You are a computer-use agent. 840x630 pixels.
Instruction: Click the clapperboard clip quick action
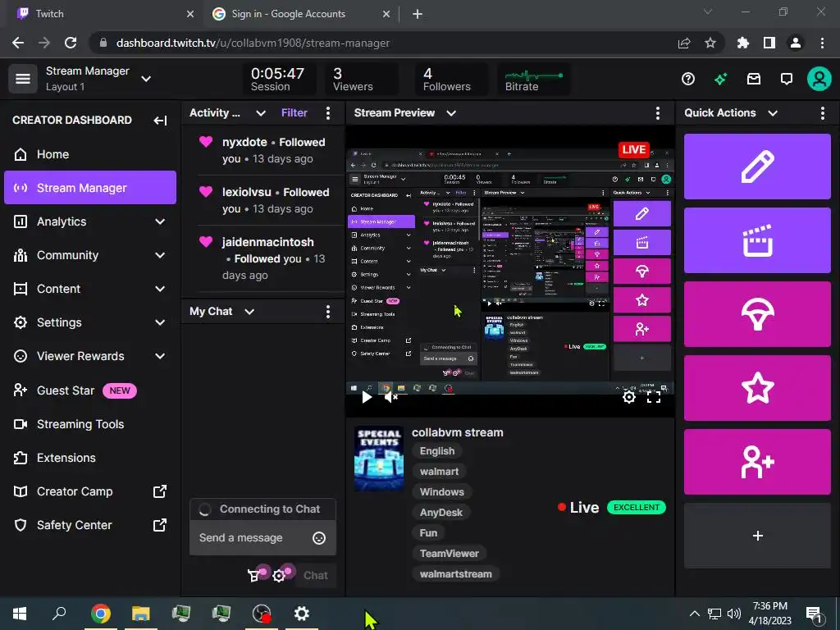click(x=757, y=240)
